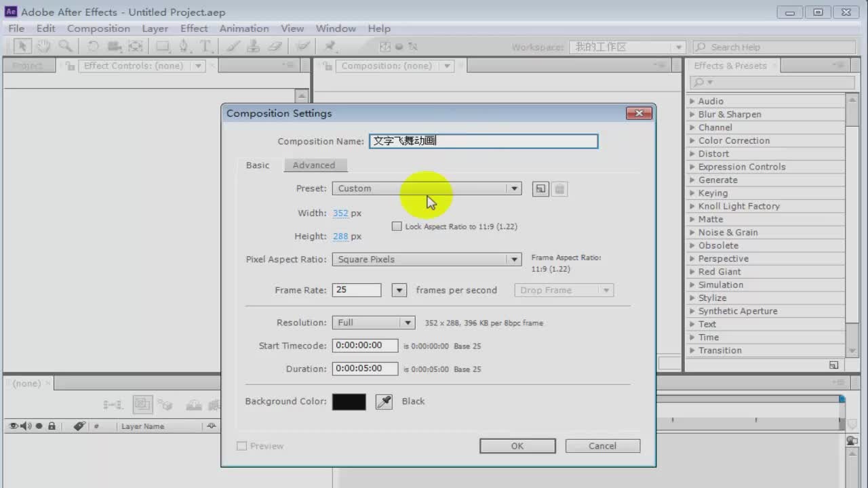Viewport: 868px width, 488px height.
Task: Select the Horizontal Type tool
Action: tap(206, 46)
